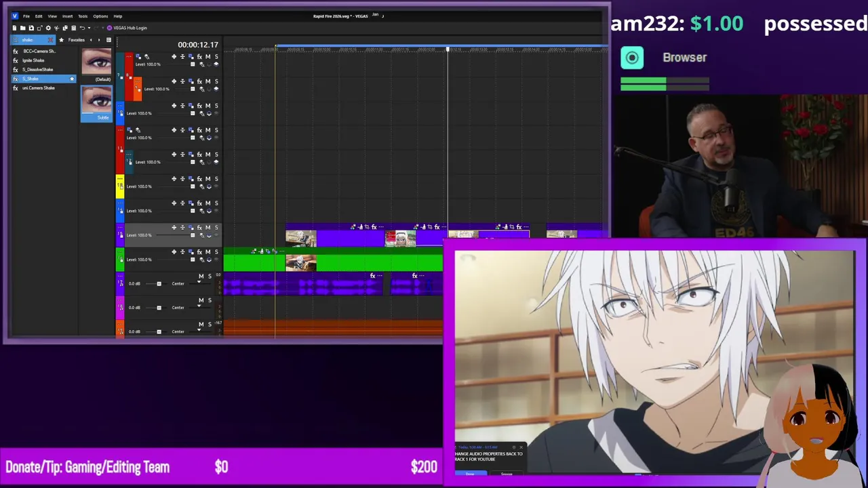Click the Browser source icon in overlay
This screenshot has width=868, height=488.
(x=632, y=58)
